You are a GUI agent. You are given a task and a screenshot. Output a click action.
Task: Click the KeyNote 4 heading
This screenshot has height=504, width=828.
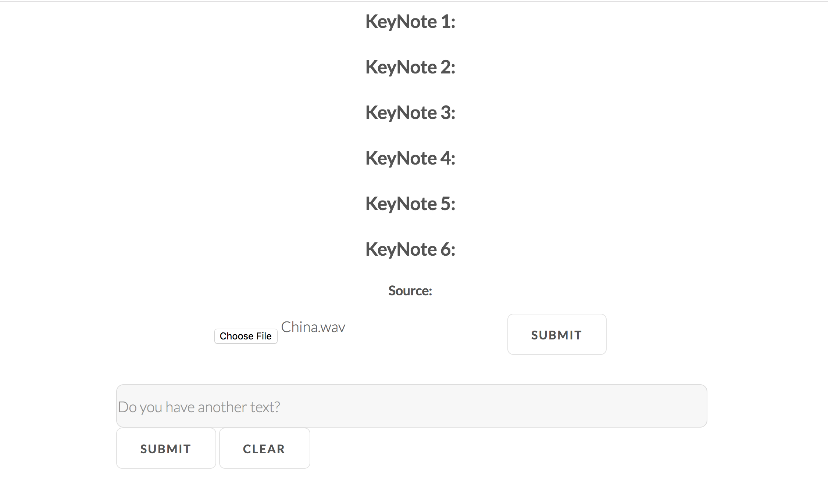(410, 158)
